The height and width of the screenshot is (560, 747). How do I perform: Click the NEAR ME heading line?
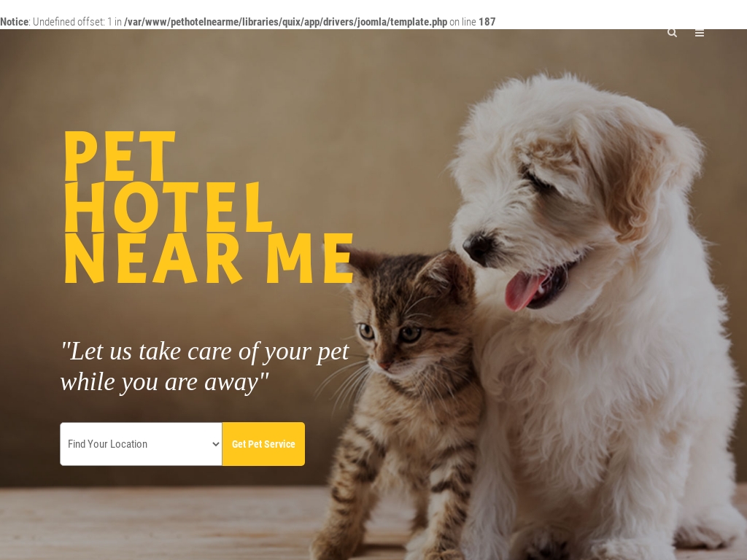(x=209, y=259)
